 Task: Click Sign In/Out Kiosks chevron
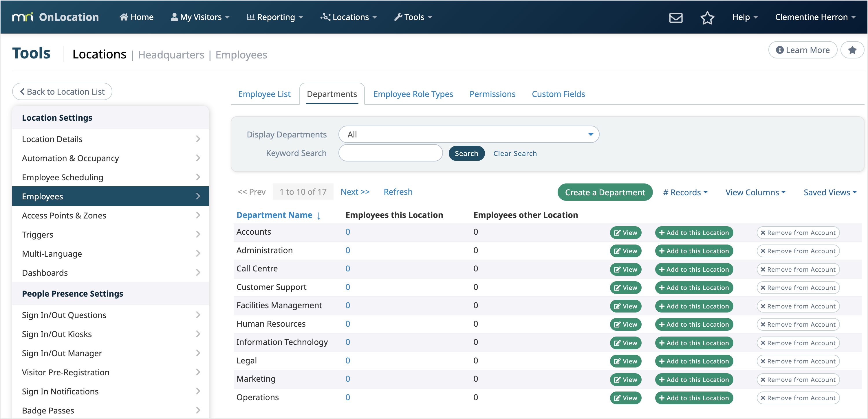click(198, 334)
